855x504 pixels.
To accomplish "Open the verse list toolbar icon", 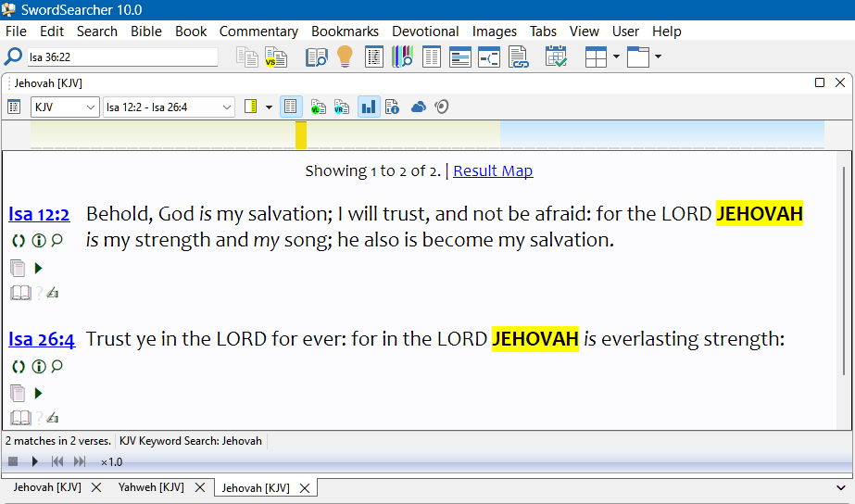I will 374,57.
